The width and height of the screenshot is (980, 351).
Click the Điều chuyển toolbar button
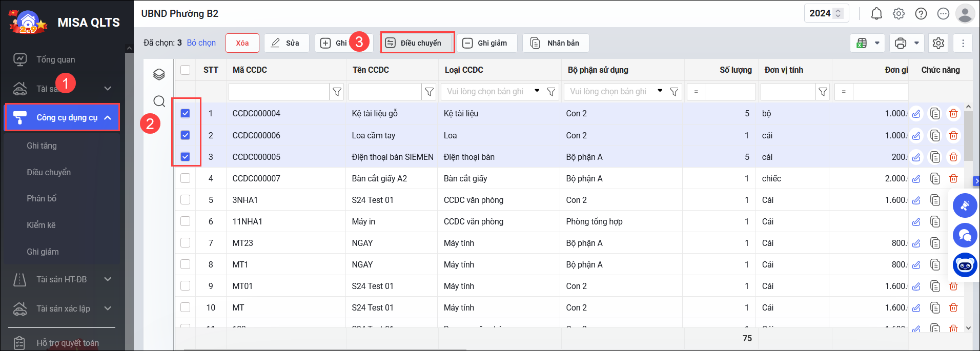tap(417, 43)
